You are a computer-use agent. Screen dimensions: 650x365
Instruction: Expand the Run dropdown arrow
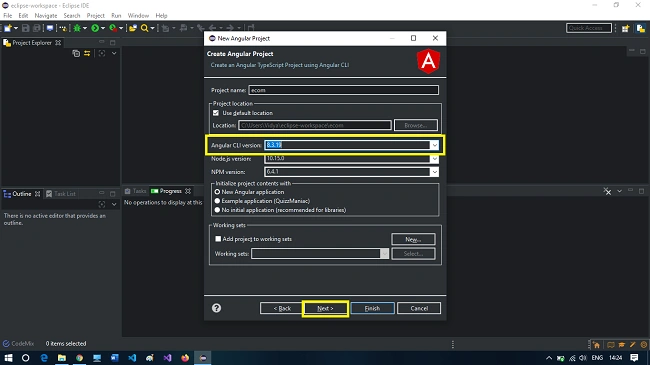click(x=102, y=28)
